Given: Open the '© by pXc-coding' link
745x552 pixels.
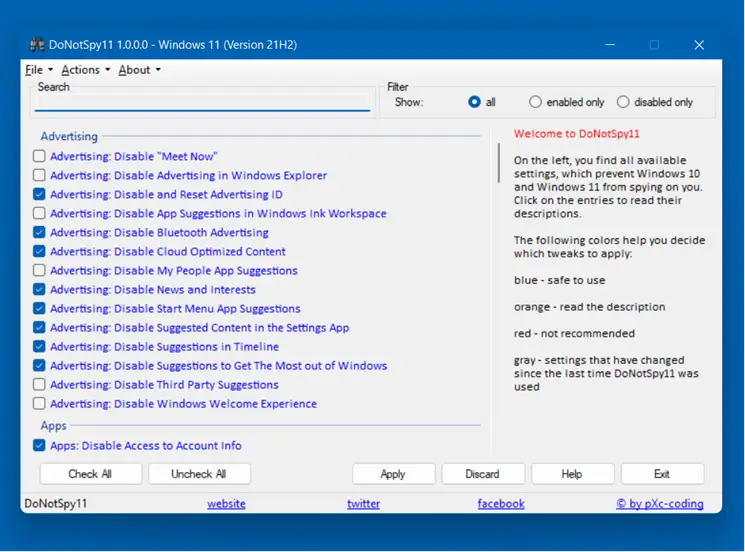Looking at the screenshot, I should (x=660, y=504).
